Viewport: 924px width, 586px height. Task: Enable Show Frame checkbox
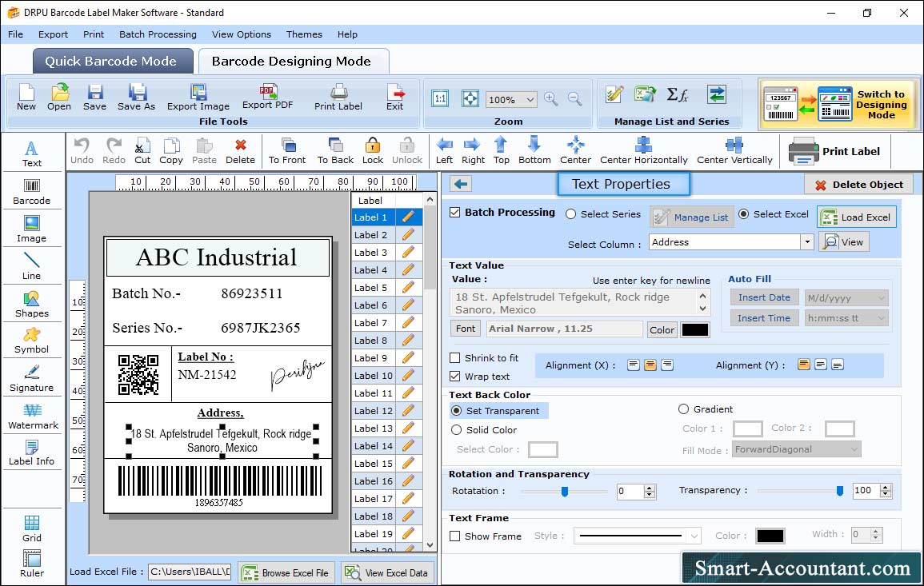point(455,536)
